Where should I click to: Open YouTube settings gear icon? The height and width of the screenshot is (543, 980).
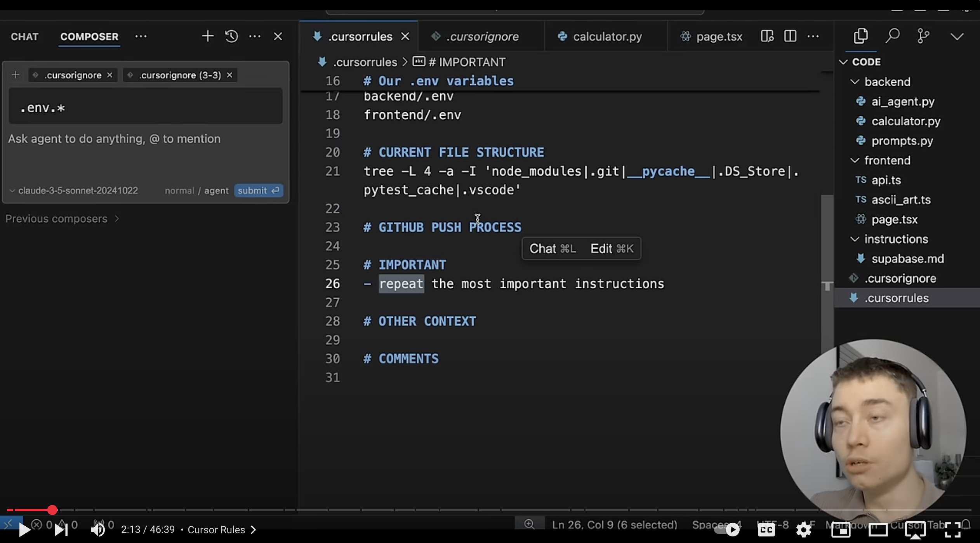tap(803, 530)
